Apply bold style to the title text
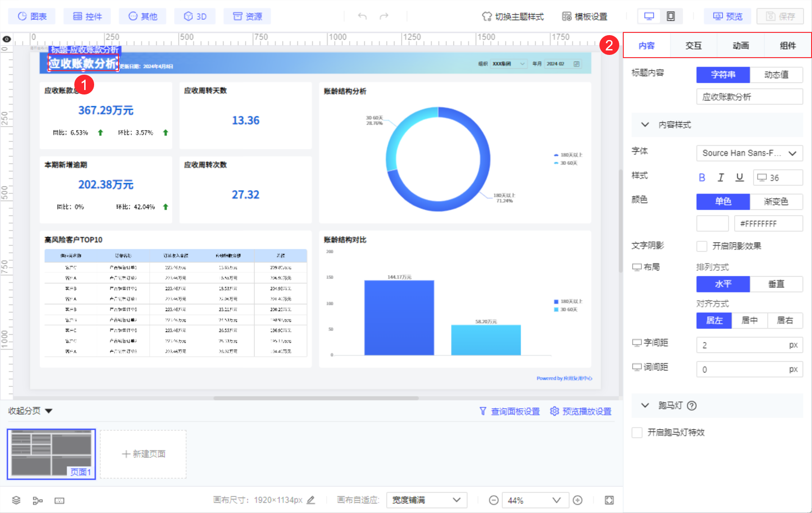Viewport: 812px width, 513px height. (702, 178)
